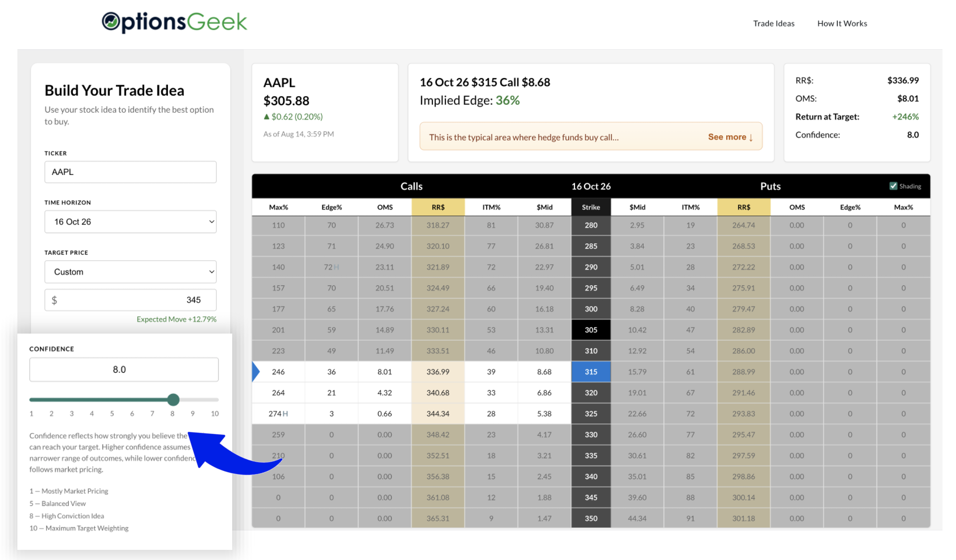956x560 pixels.
Task: Select the 320 strike cell
Action: click(x=591, y=392)
